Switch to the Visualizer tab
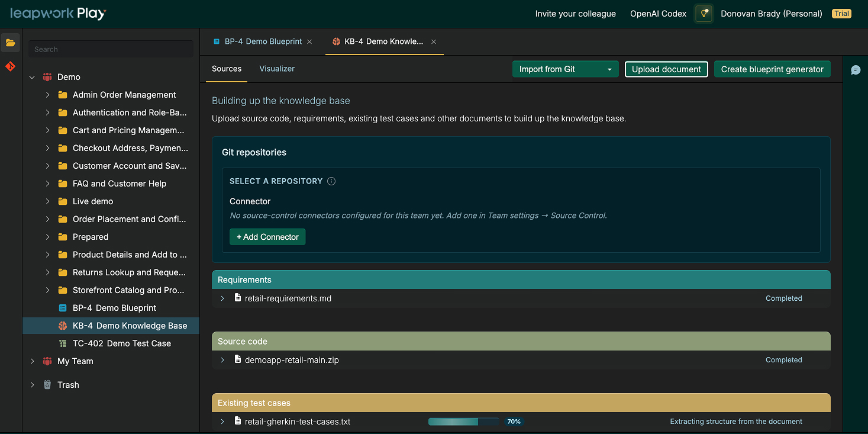This screenshot has width=868, height=434. coord(277,69)
